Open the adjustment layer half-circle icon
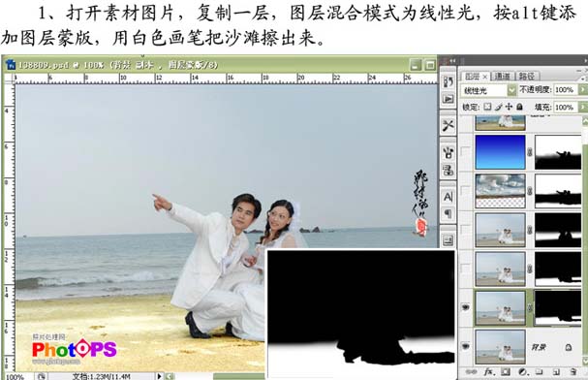The height and width of the screenshot is (380, 588). 522,371
